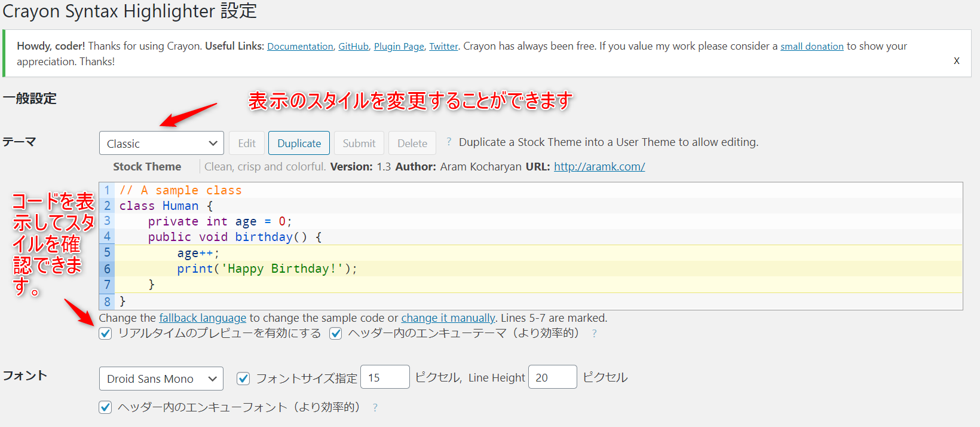The height and width of the screenshot is (427, 980).
Task: Open the http://aramk.com/ author URL
Action: [599, 167]
